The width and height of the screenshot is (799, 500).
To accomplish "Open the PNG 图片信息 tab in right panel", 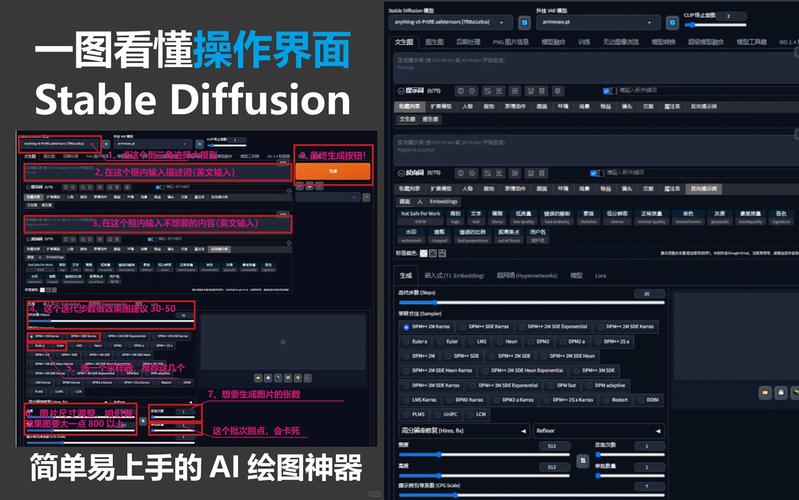I will pos(511,42).
